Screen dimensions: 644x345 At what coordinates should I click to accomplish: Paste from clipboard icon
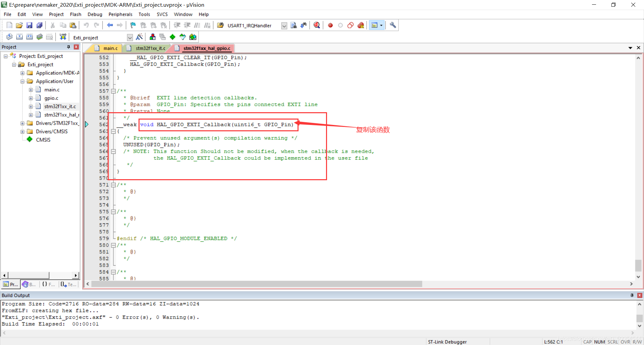pos(73,25)
